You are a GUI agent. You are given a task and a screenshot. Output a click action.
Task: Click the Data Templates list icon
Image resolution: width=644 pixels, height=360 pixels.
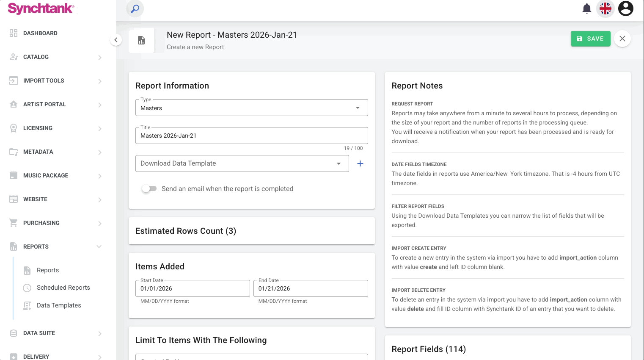(27, 305)
